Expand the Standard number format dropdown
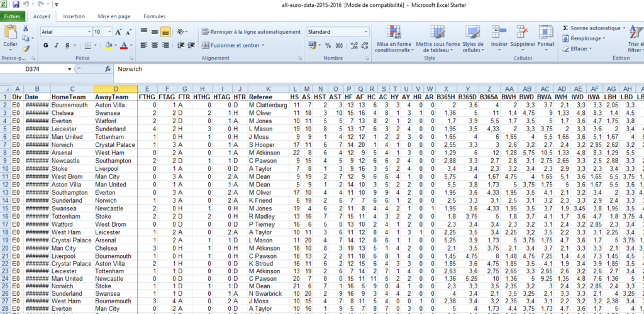 pos(366,32)
